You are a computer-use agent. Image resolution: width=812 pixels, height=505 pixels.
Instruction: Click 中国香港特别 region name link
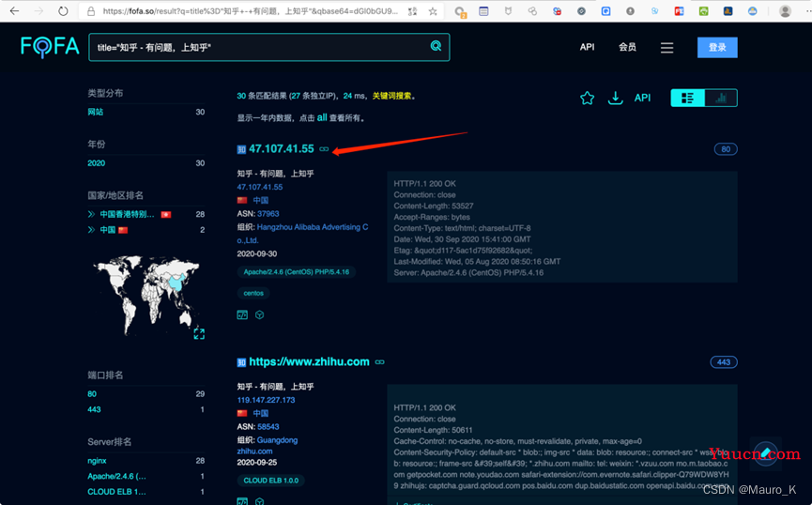(x=127, y=214)
